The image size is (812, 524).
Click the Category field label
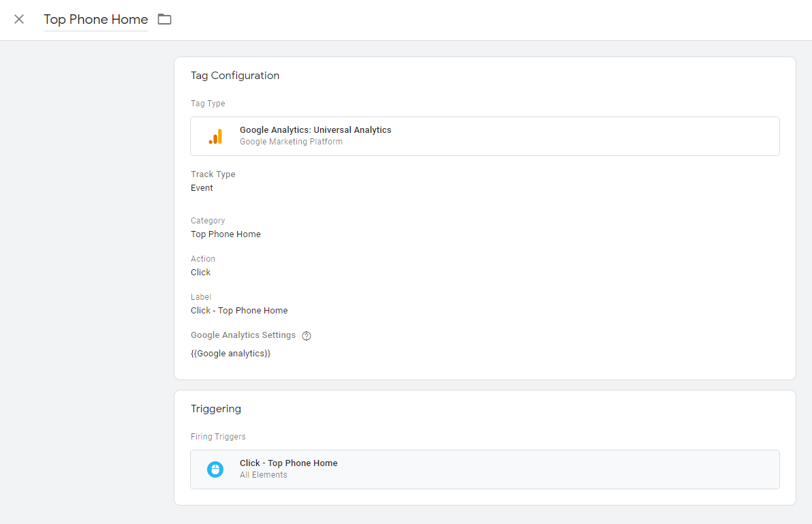click(x=208, y=221)
